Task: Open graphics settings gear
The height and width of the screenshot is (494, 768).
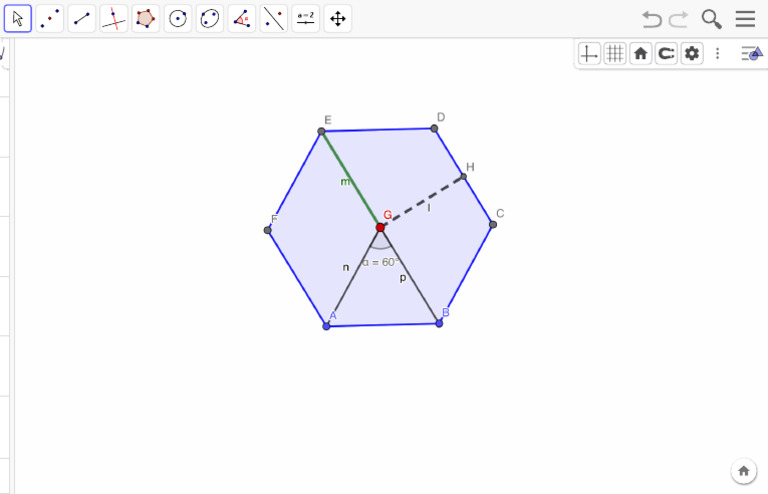Action: tap(692, 53)
